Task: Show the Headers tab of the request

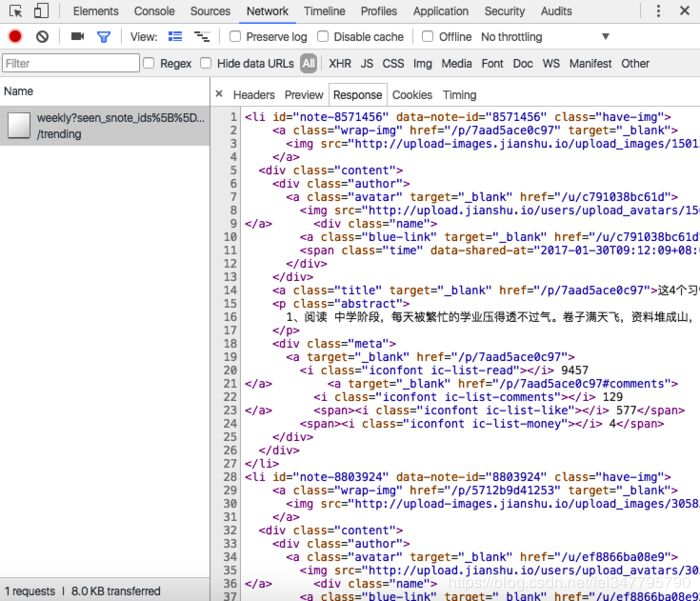Action: click(254, 95)
